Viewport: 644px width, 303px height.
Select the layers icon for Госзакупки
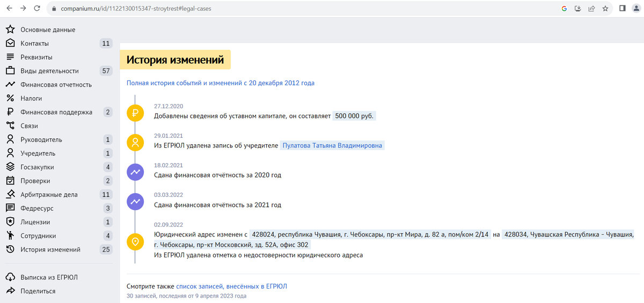click(10, 167)
